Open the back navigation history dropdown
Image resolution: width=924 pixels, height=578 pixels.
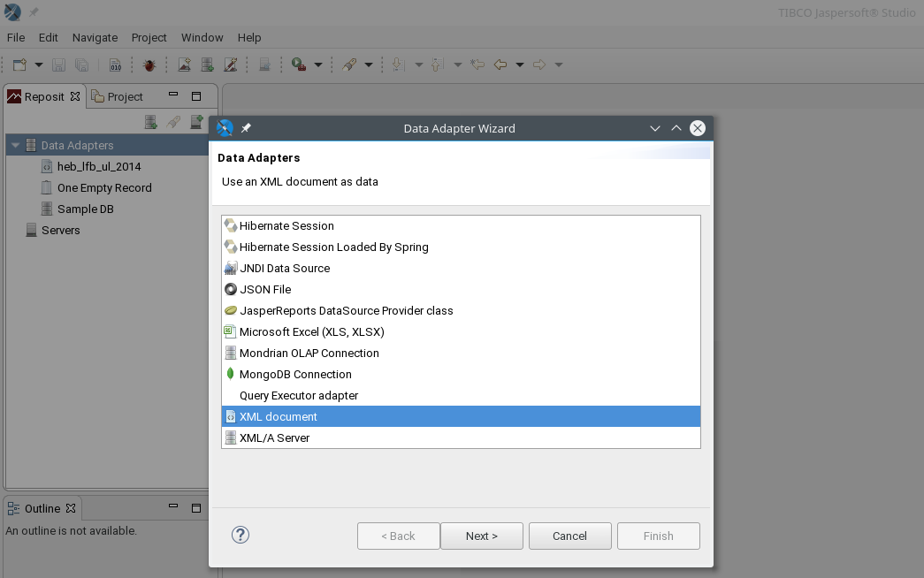pos(520,65)
